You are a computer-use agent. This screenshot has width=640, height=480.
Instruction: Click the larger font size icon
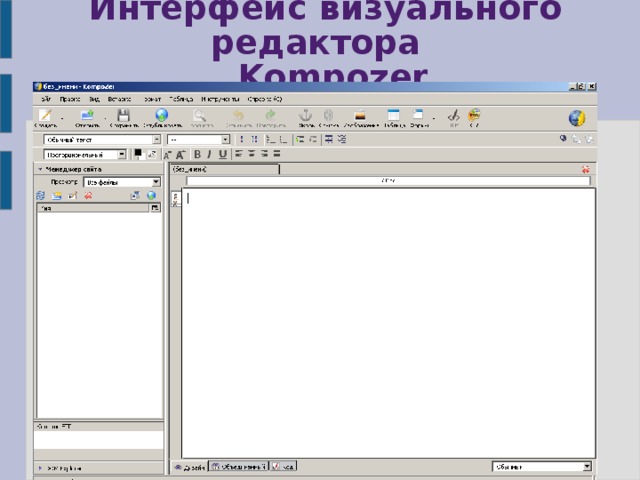(x=180, y=154)
